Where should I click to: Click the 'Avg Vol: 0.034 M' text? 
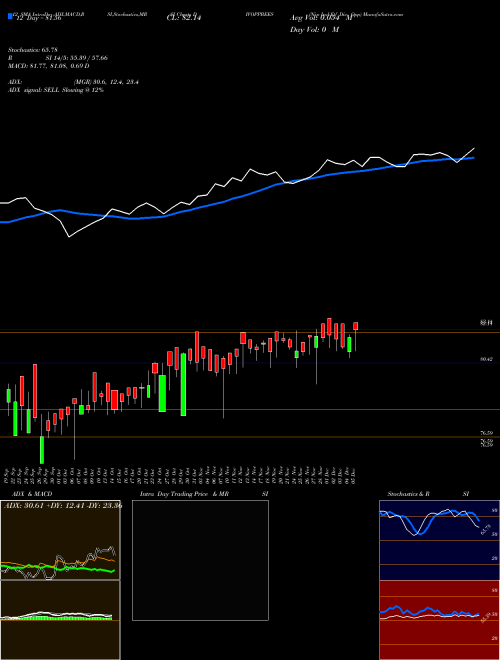click(x=321, y=18)
